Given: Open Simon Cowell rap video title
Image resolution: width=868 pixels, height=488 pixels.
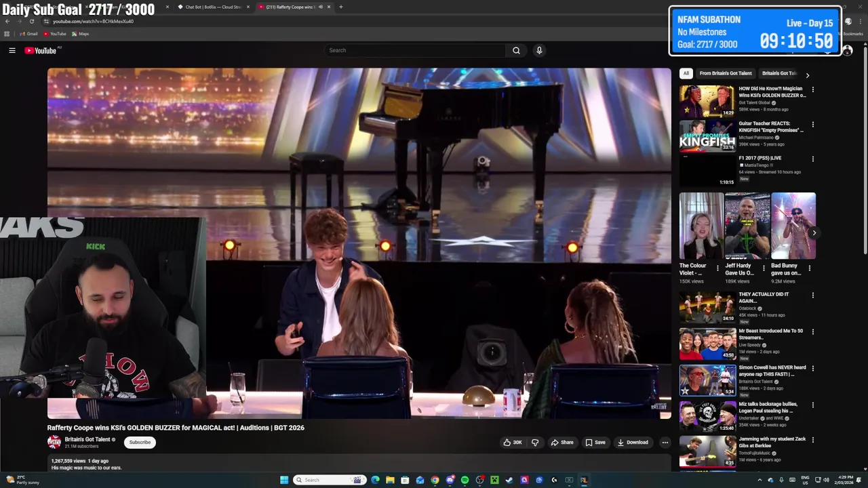Looking at the screenshot, I should pyautogui.click(x=772, y=371).
